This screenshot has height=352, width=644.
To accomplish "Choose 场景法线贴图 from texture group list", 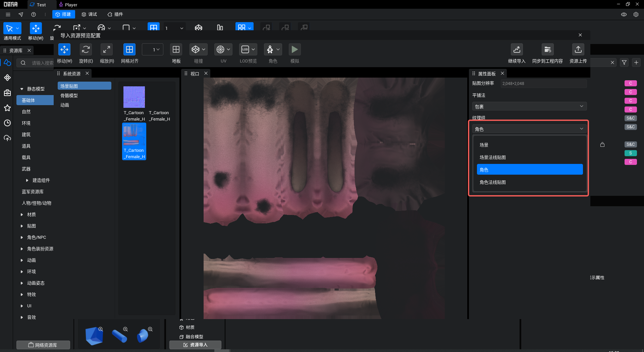I will pos(530,157).
